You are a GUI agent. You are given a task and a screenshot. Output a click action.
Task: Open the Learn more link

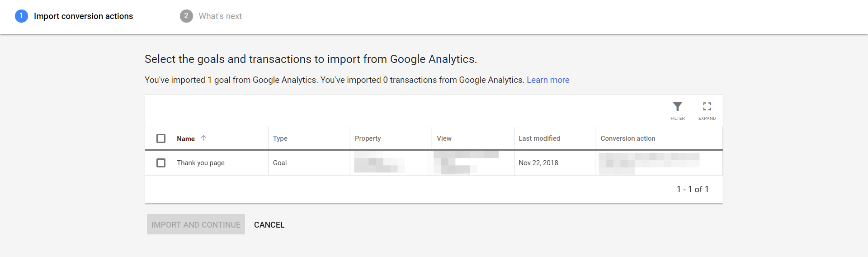point(548,80)
